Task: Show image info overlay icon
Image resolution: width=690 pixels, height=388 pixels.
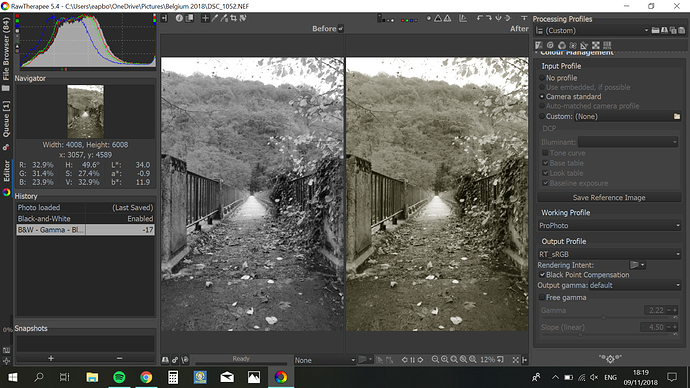Action: pyautogui.click(x=179, y=18)
